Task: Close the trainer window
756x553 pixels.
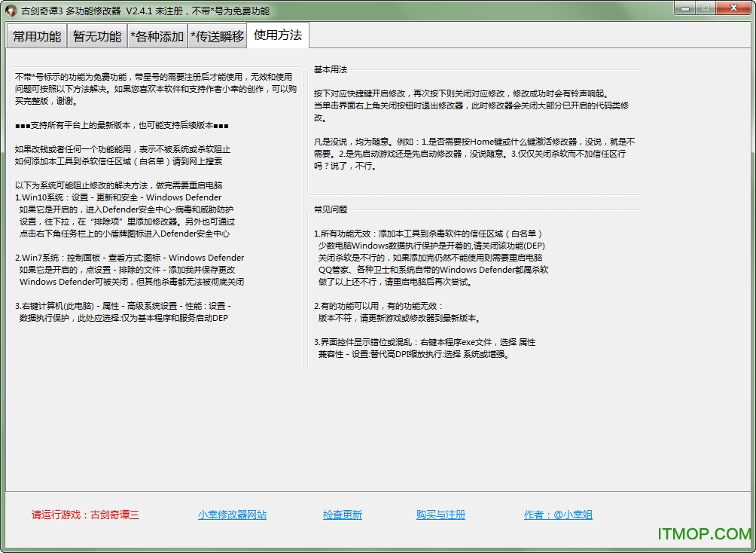Action: [x=734, y=8]
